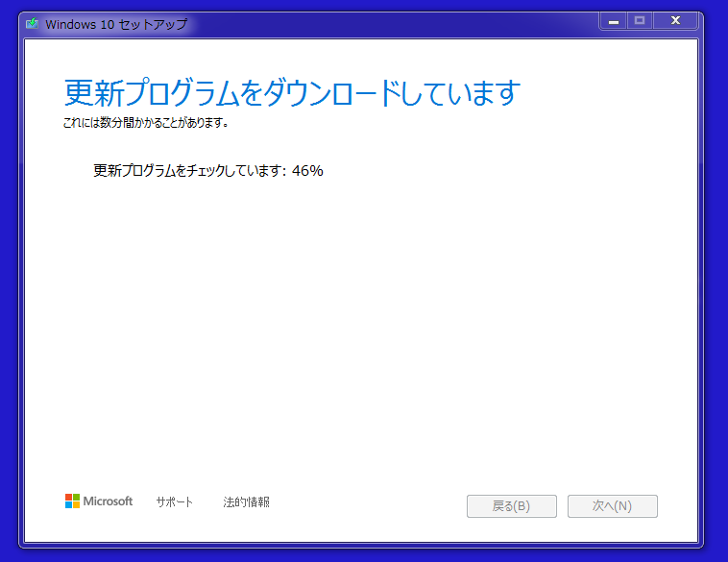Click the 次へ(N) button

(613, 505)
